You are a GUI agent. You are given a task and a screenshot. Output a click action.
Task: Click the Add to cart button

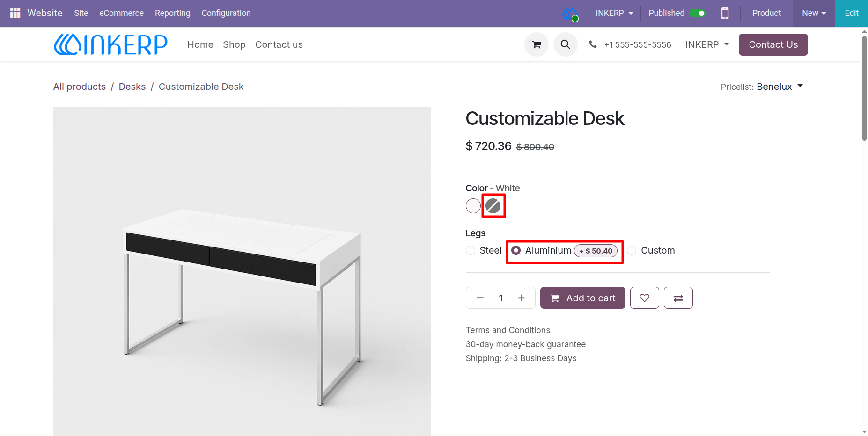[583, 298]
